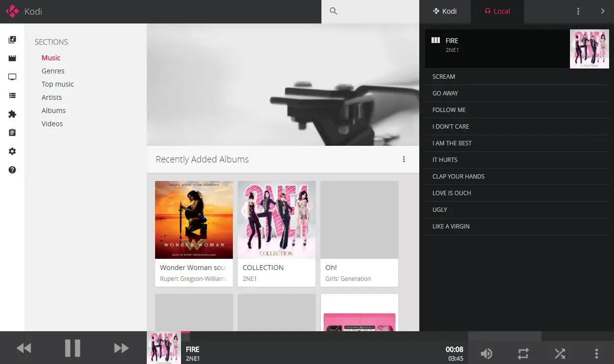Open the playlist options three-dot menu
This screenshot has height=364, width=614.
pyautogui.click(x=578, y=11)
